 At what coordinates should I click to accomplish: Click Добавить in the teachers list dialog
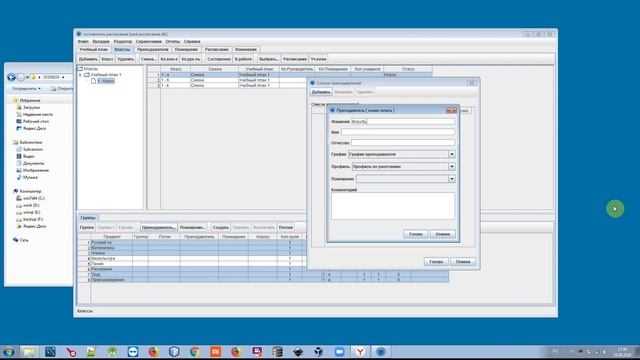coord(321,92)
